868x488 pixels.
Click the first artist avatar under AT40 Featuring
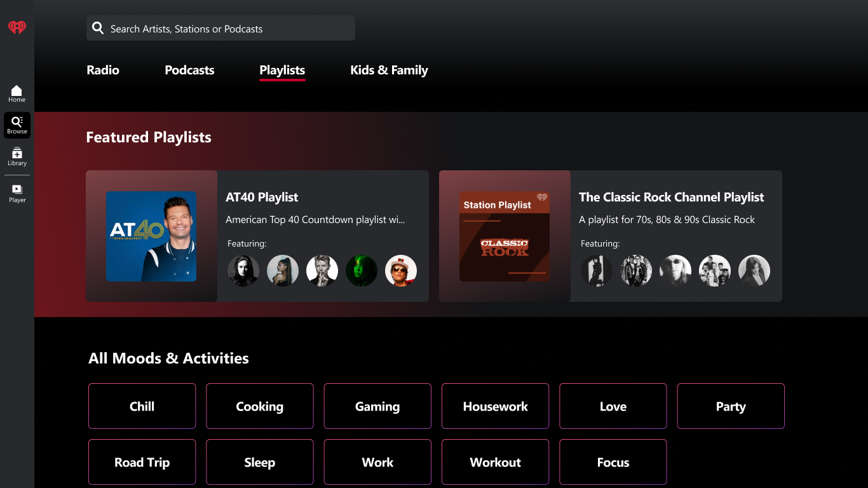tap(243, 271)
